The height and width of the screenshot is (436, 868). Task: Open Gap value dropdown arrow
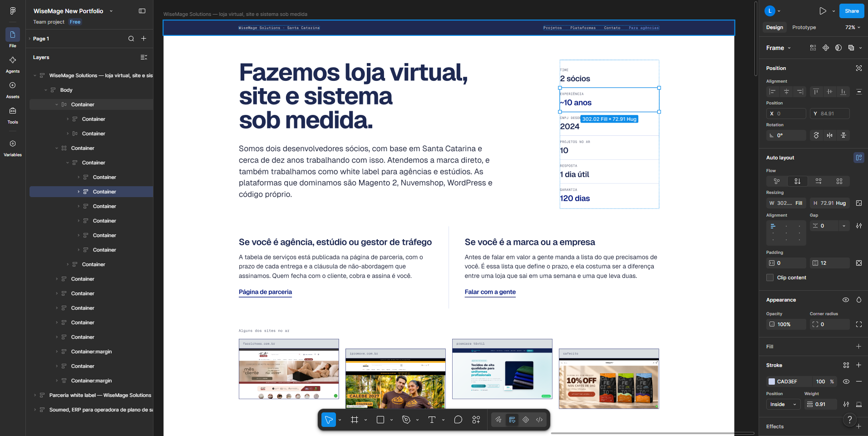[x=844, y=226]
